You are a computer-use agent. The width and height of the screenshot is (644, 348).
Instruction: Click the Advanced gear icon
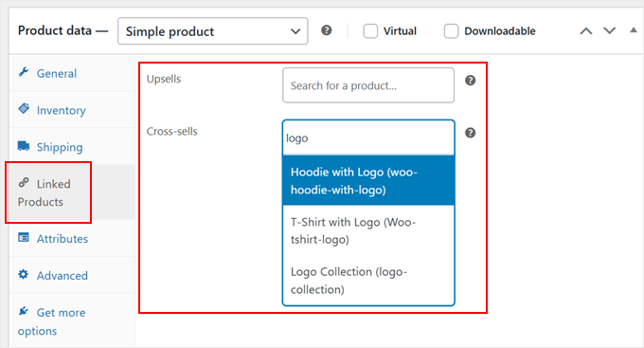[24, 274]
